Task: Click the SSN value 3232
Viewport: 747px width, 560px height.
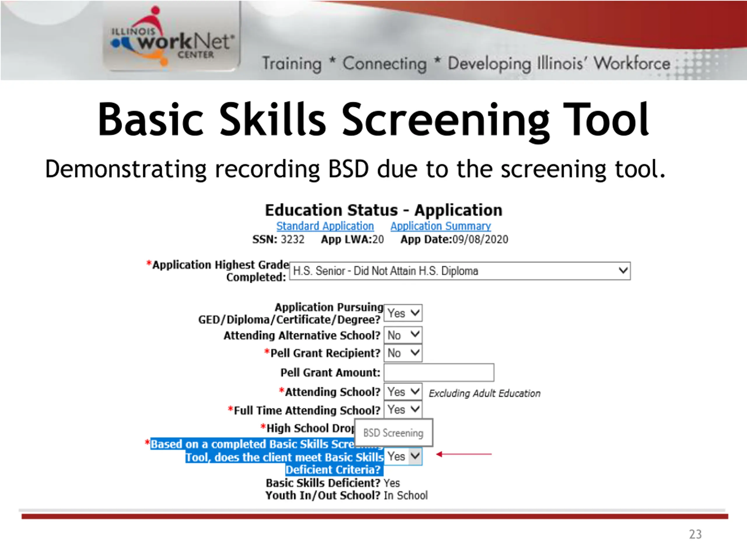Action: point(292,239)
